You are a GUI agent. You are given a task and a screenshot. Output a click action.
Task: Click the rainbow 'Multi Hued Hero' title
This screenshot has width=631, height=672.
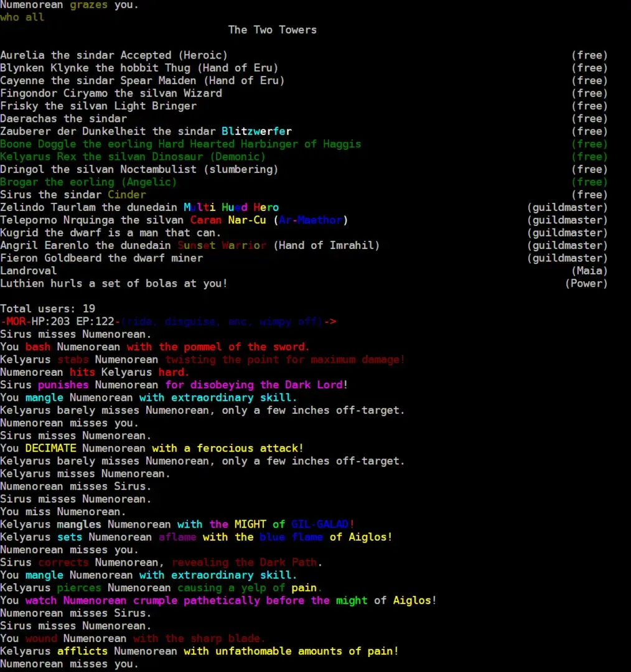click(x=231, y=207)
